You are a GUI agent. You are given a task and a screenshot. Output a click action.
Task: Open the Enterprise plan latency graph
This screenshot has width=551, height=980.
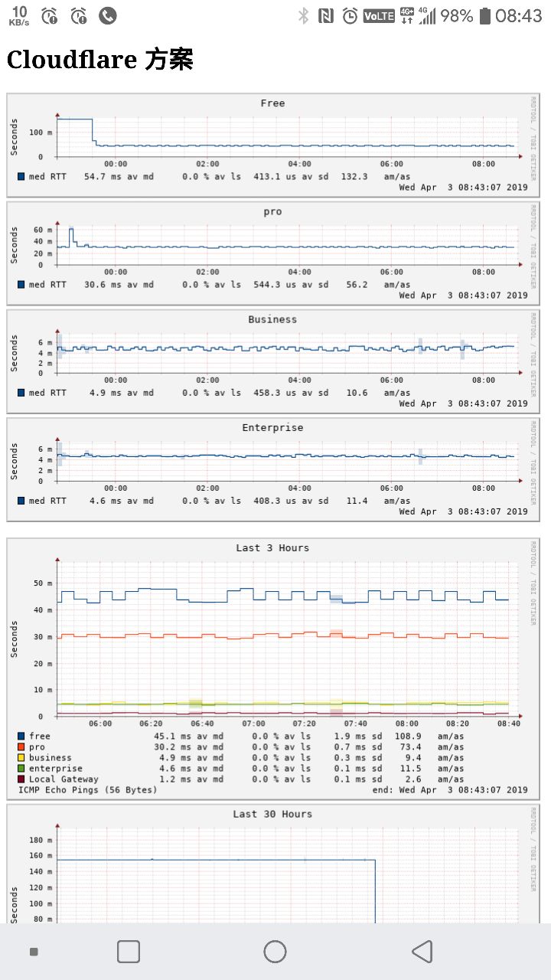pos(273,469)
